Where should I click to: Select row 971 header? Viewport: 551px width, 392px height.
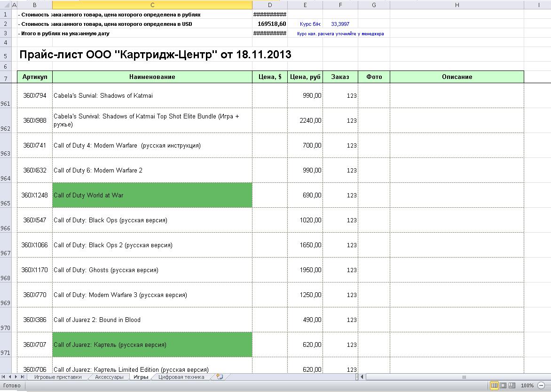[5, 344]
